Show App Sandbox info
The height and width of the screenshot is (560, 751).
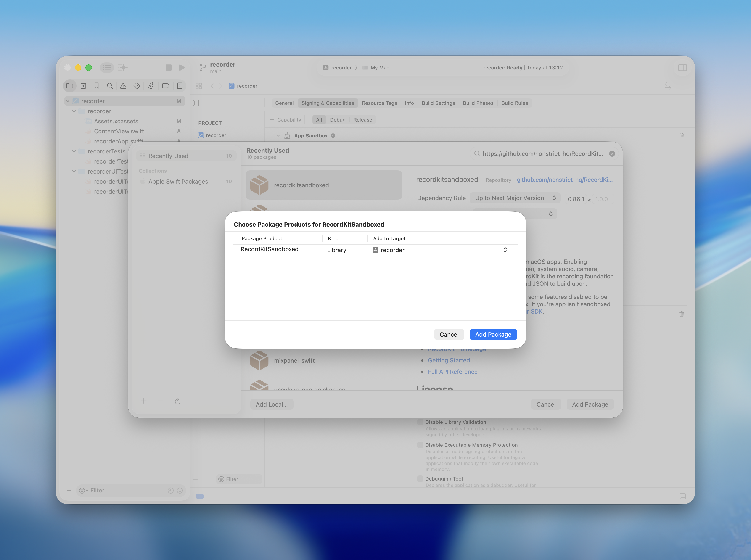click(x=333, y=136)
